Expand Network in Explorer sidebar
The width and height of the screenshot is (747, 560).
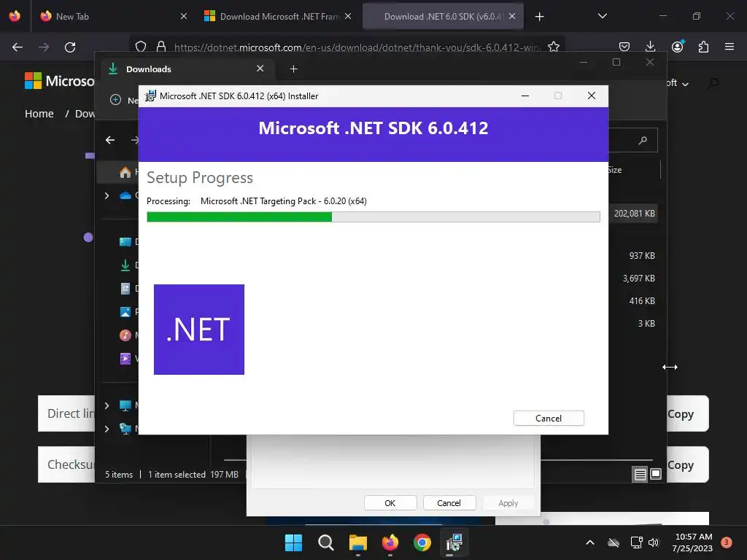coord(107,429)
